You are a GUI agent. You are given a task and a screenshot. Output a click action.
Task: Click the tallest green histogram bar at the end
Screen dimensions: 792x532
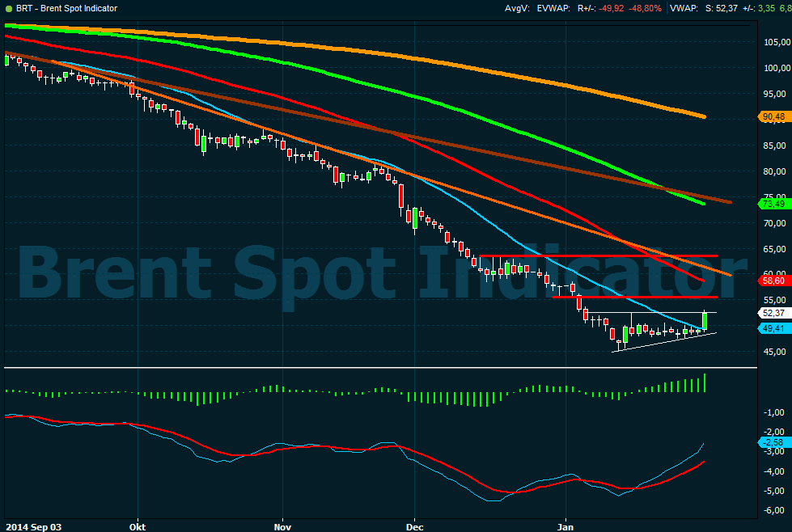pyautogui.click(x=704, y=383)
